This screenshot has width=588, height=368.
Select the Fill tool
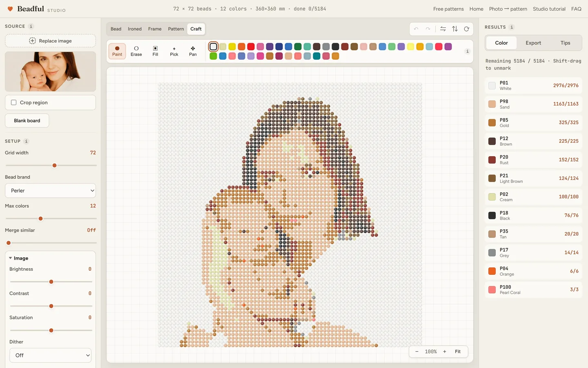click(x=155, y=51)
